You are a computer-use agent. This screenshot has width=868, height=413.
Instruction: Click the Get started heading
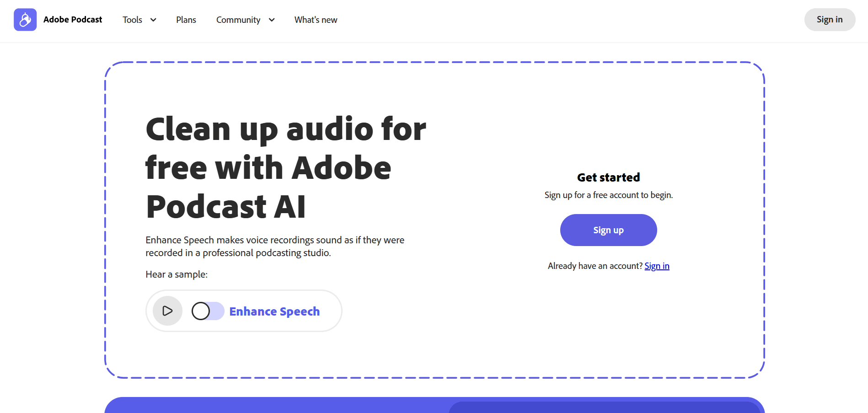pos(608,177)
